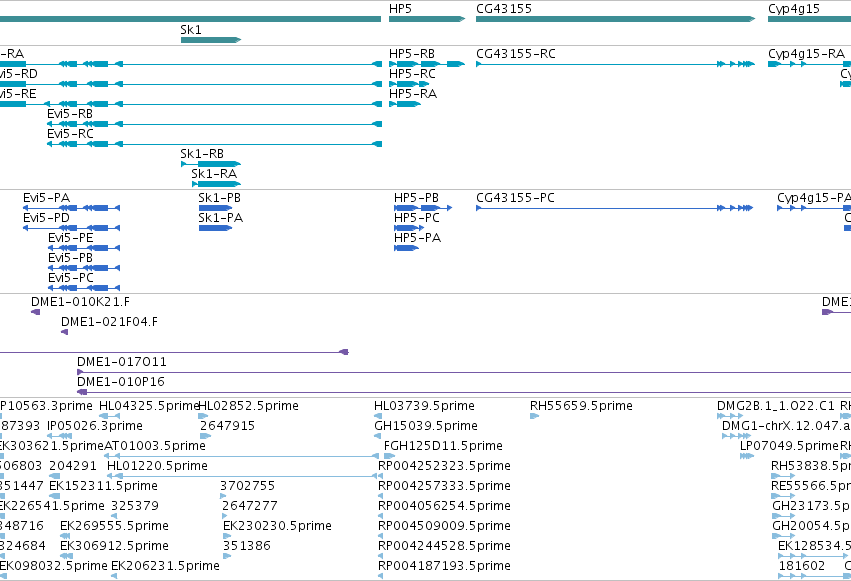The width and height of the screenshot is (851, 581).
Task: Select protein Evi5-PC
Action: click(84, 288)
